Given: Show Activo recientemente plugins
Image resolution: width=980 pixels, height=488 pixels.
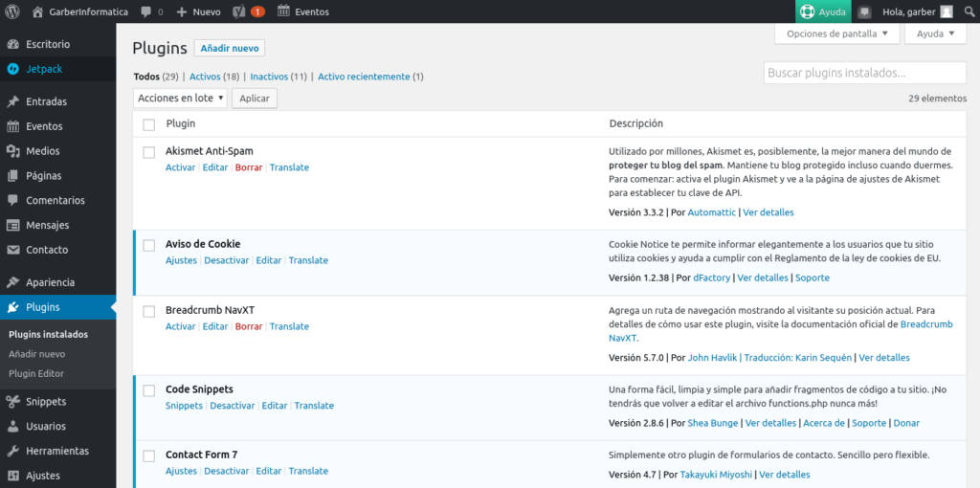Looking at the screenshot, I should [x=364, y=77].
